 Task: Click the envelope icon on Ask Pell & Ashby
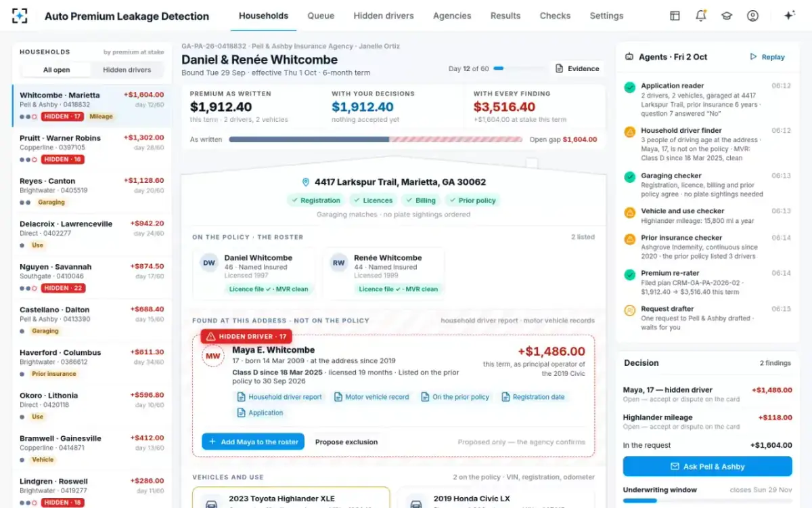coord(675,467)
